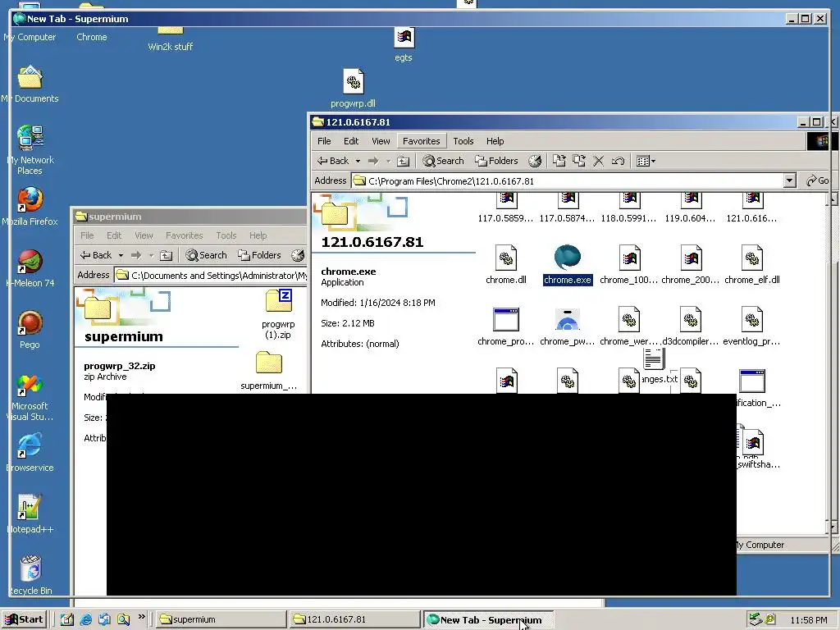Expand the Address bar dropdown in 121.0.6167.81 window
The width and height of the screenshot is (840, 630).
pyautogui.click(x=790, y=180)
